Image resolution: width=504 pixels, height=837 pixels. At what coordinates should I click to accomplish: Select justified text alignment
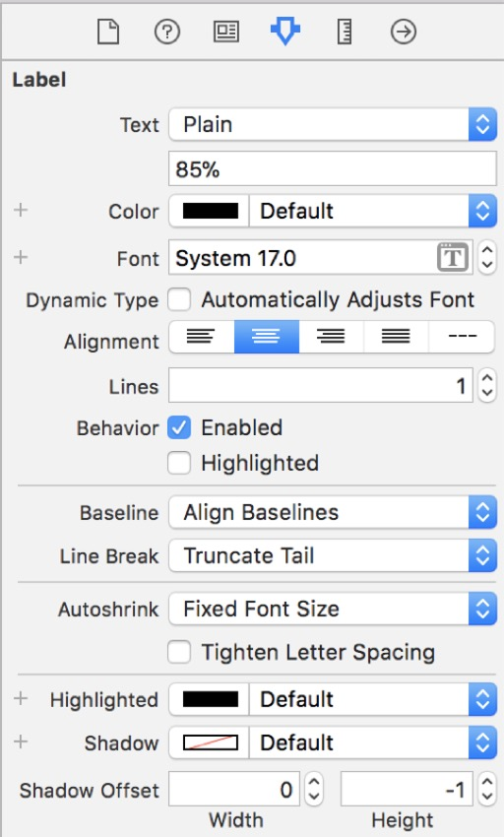click(396, 337)
